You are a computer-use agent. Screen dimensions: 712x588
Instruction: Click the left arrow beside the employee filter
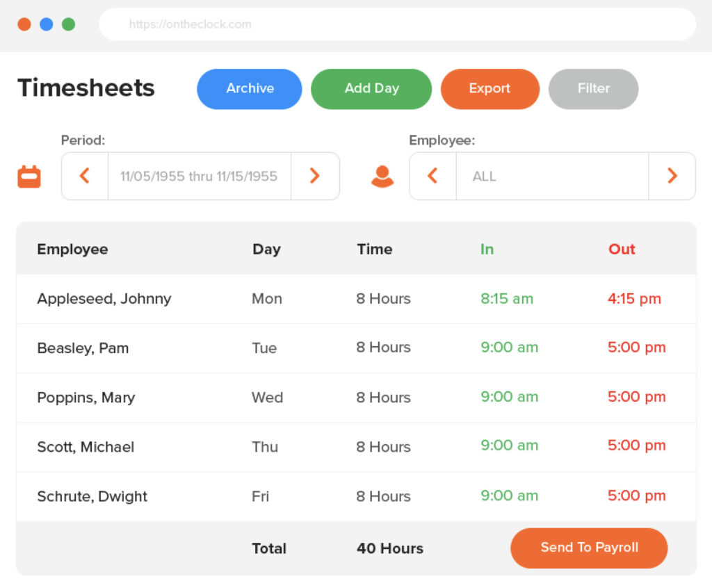coord(432,176)
